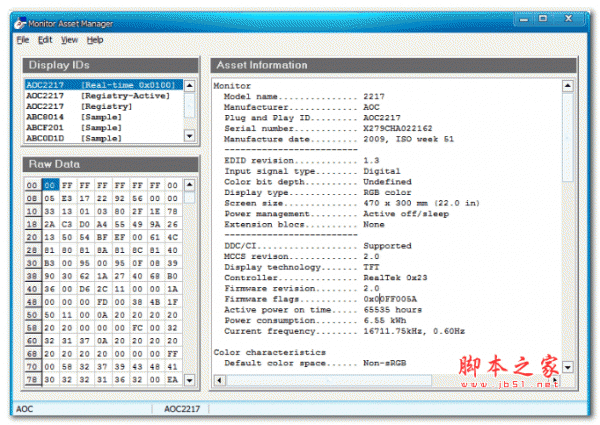Click the Raw Data panel header

(111, 164)
